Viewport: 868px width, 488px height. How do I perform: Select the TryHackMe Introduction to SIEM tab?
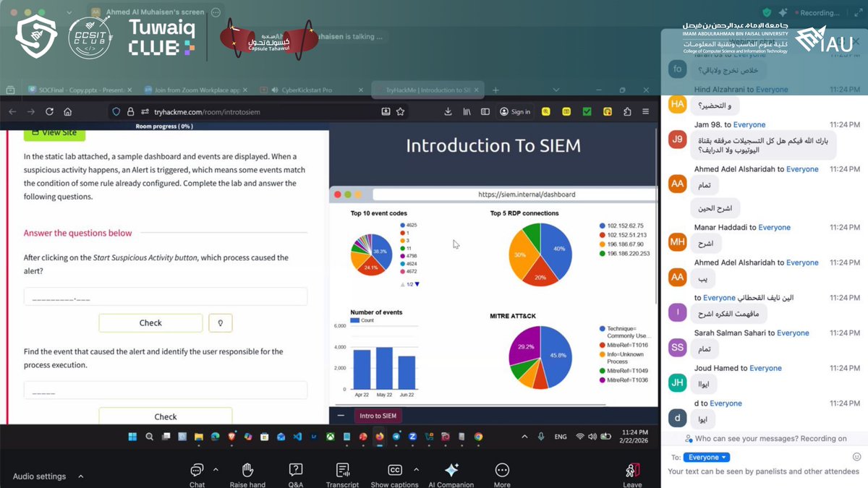[428, 90]
